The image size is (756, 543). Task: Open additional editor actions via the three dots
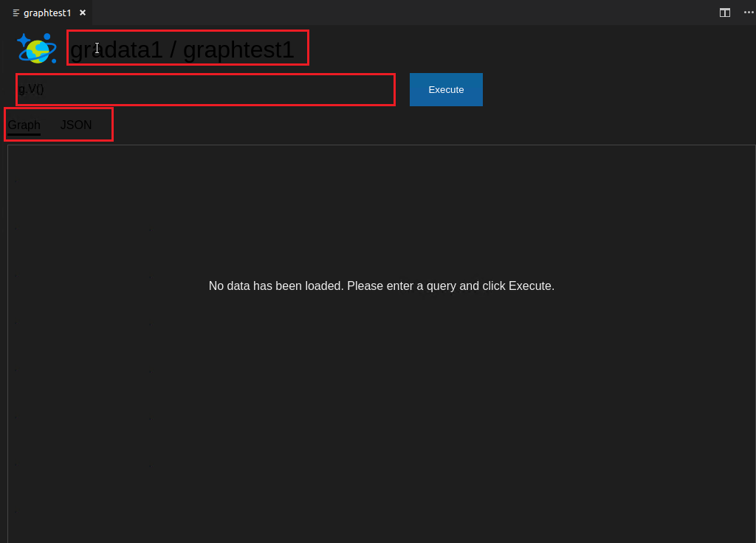click(x=749, y=13)
